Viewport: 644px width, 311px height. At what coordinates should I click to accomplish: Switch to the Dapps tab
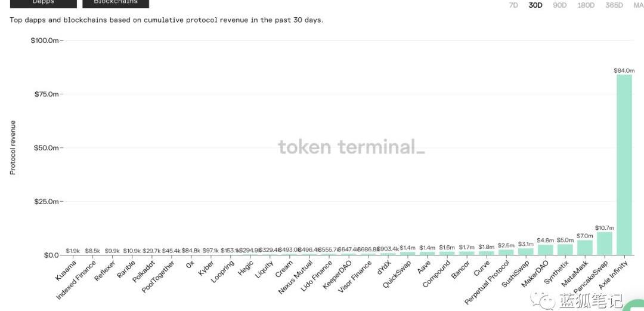[43, 2]
